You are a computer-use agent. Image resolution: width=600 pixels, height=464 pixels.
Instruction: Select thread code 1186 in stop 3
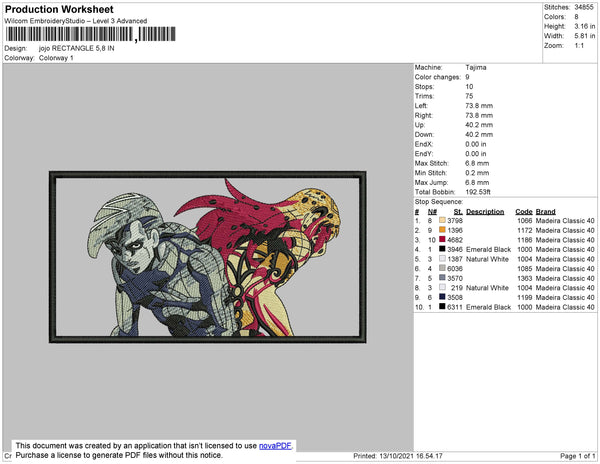pyautogui.click(x=525, y=240)
